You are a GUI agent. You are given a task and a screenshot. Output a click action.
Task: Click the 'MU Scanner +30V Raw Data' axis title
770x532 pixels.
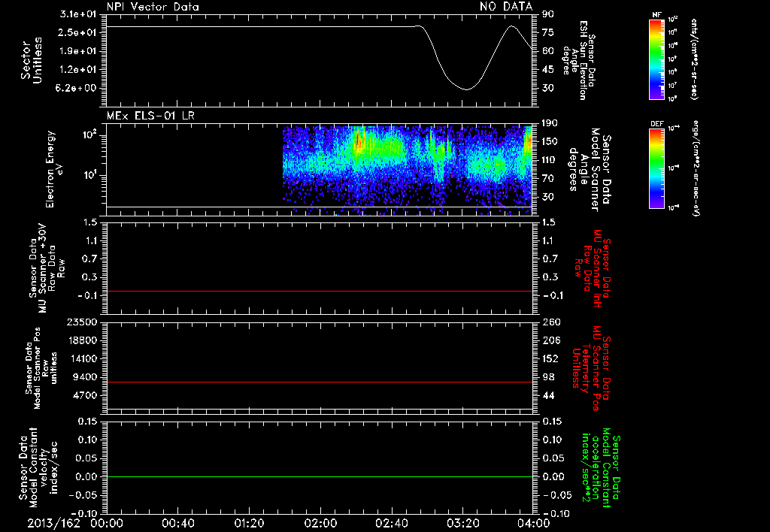46,269
